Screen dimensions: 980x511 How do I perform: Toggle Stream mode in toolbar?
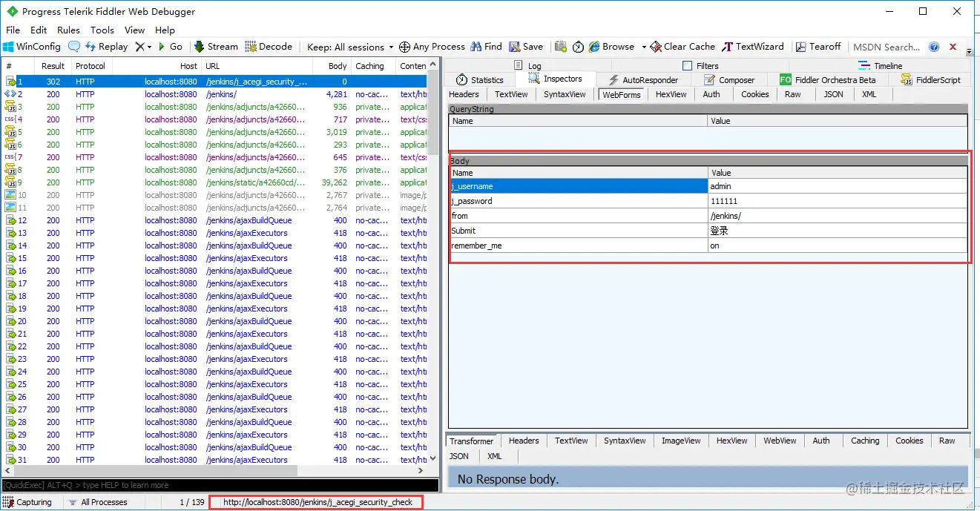click(x=216, y=47)
